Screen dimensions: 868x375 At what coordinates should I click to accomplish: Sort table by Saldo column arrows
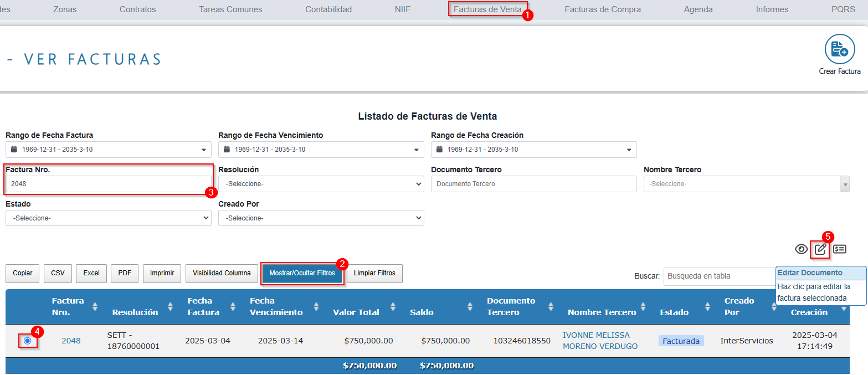470,306
